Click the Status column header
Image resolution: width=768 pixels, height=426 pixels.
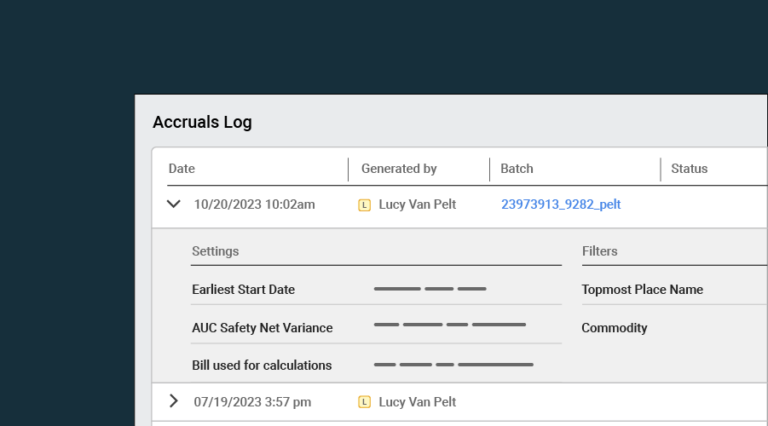[x=689, y=169]
